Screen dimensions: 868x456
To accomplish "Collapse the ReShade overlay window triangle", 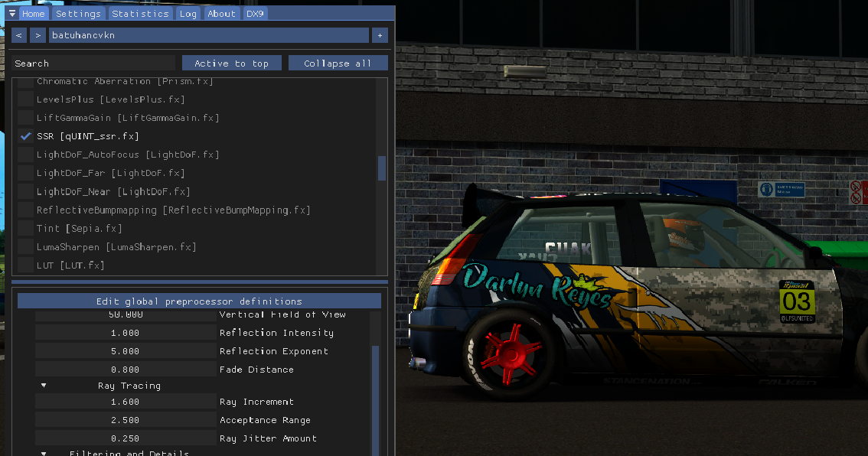I will pos(12,13).
